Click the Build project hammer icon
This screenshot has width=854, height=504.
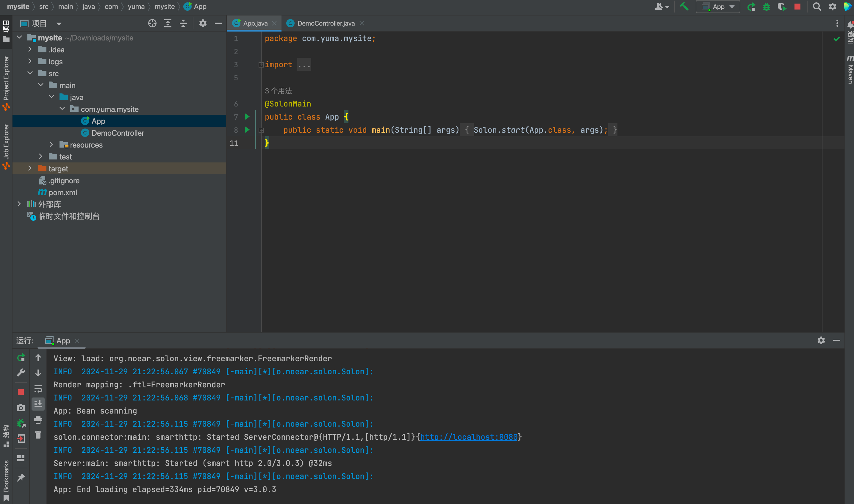[684, 7]
